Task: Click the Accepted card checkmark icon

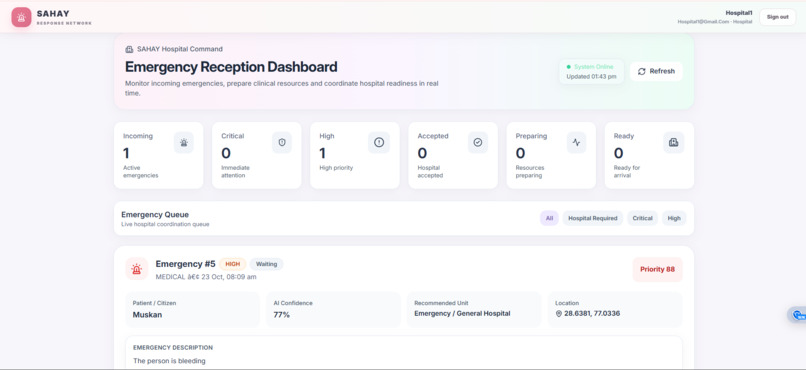Action: (x=478, y=143)
